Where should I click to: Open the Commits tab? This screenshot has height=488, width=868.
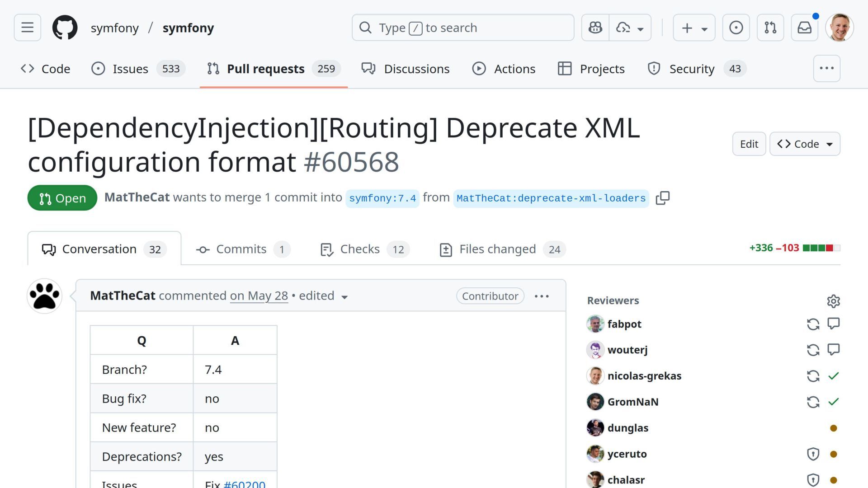click(242, 249)
